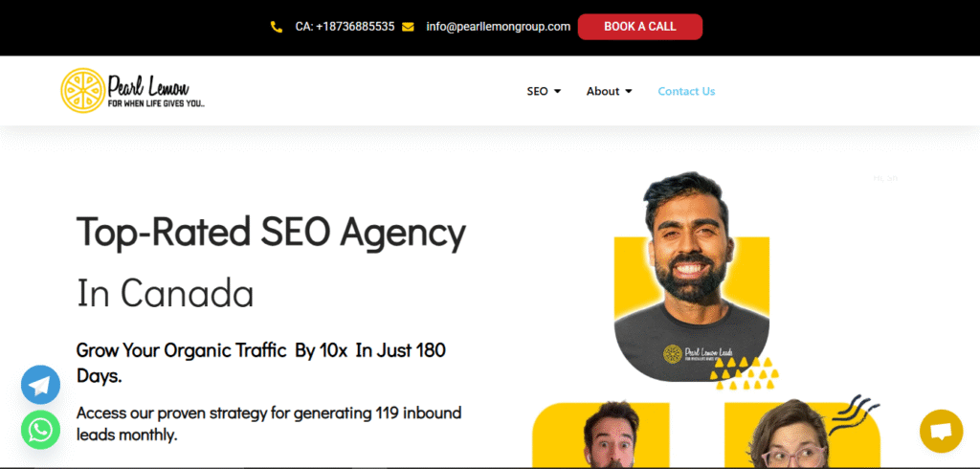Click the Top-Rated SEO Agency heading

(x=271, y=233)
